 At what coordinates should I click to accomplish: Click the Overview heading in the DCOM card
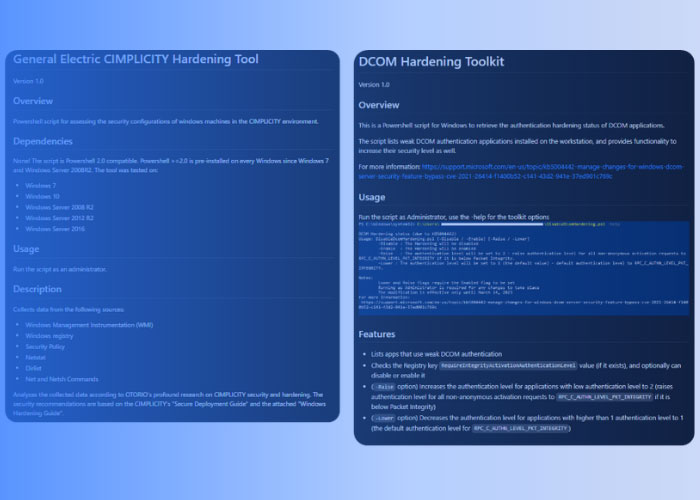[x=379, y=105]
